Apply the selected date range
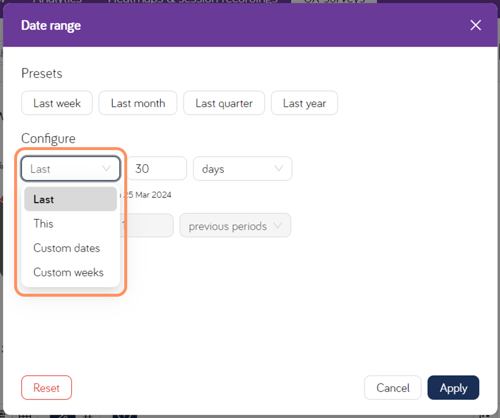This screenshot has height=418, width=500. 453,388
